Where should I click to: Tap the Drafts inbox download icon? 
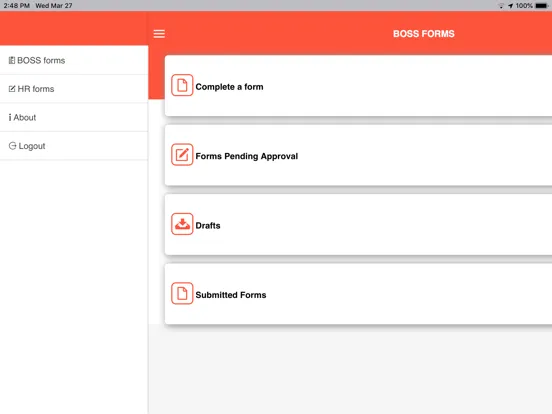[x=182, y=224]
